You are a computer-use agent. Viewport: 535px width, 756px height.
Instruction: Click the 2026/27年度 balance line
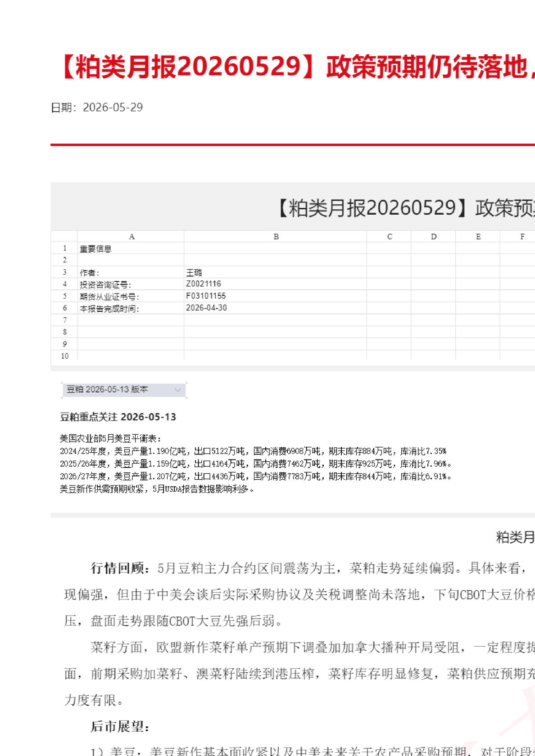coord(255,476)
